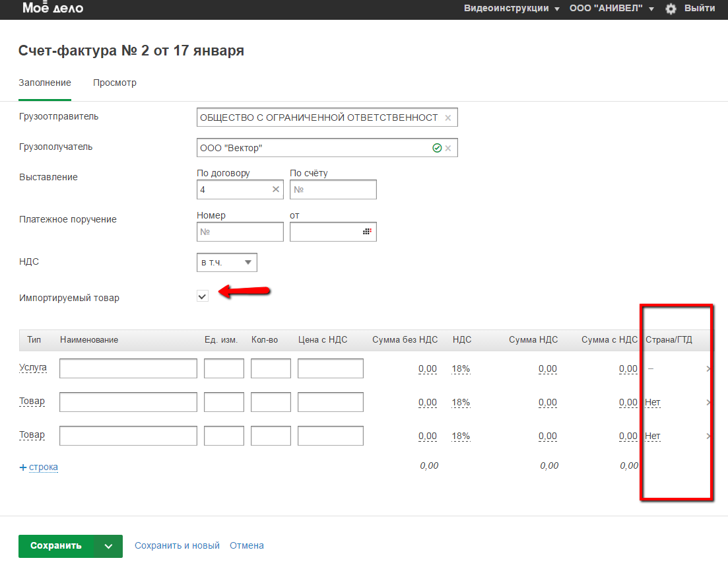Clear the По договору field with X icon
The height and width of the screenshot is (583, 728).
[x=276, y=189]
